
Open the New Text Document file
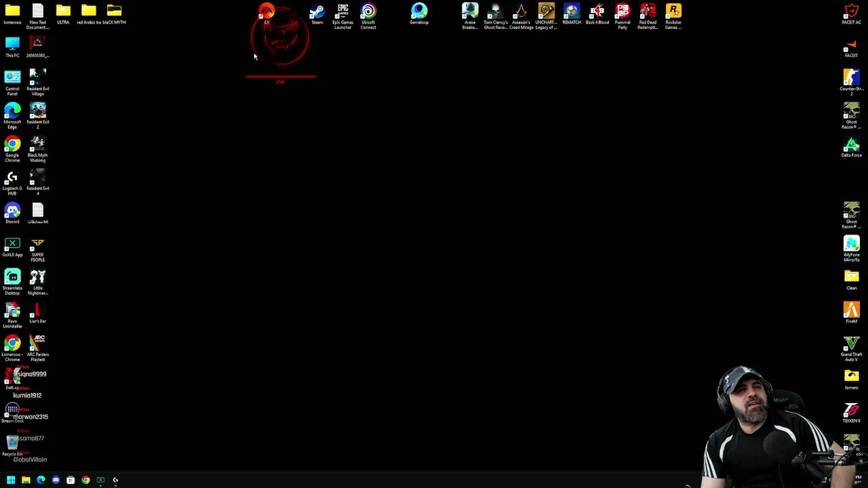(37, 16)
